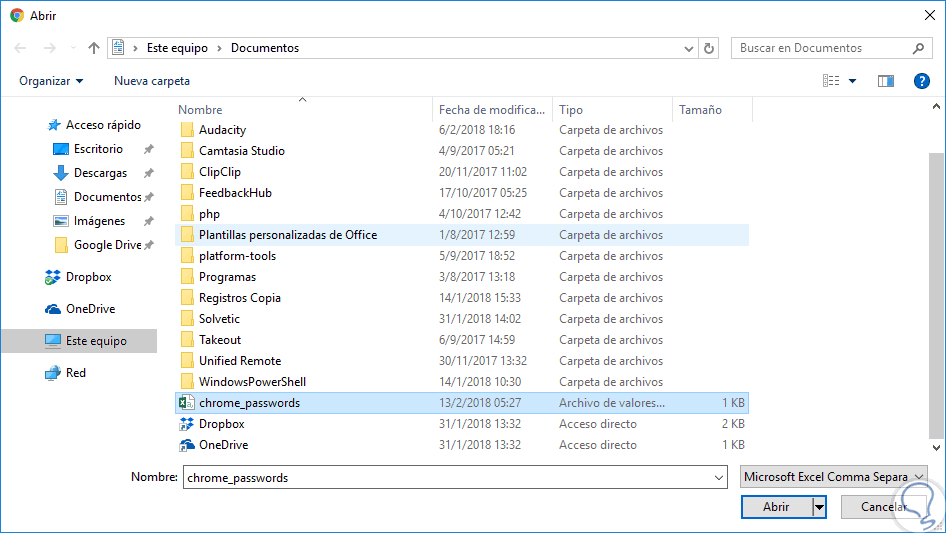Open the file type filter dropdown
The image size is (946, 533).
click(x=834, y=478)
